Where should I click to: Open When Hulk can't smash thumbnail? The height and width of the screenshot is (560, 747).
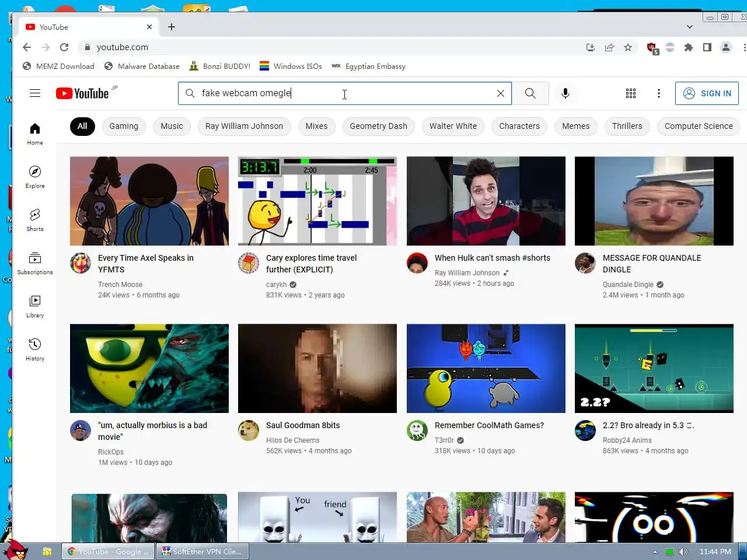click(486, 201)
